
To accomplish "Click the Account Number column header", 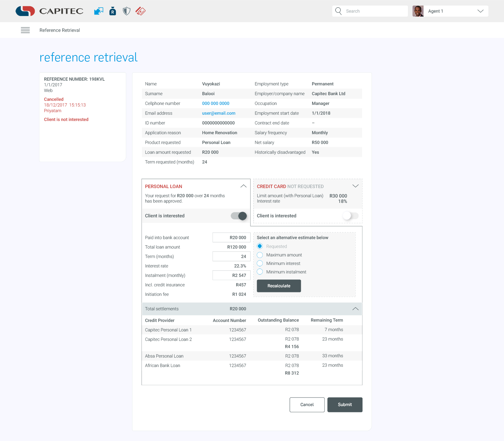I will (230, 320).
